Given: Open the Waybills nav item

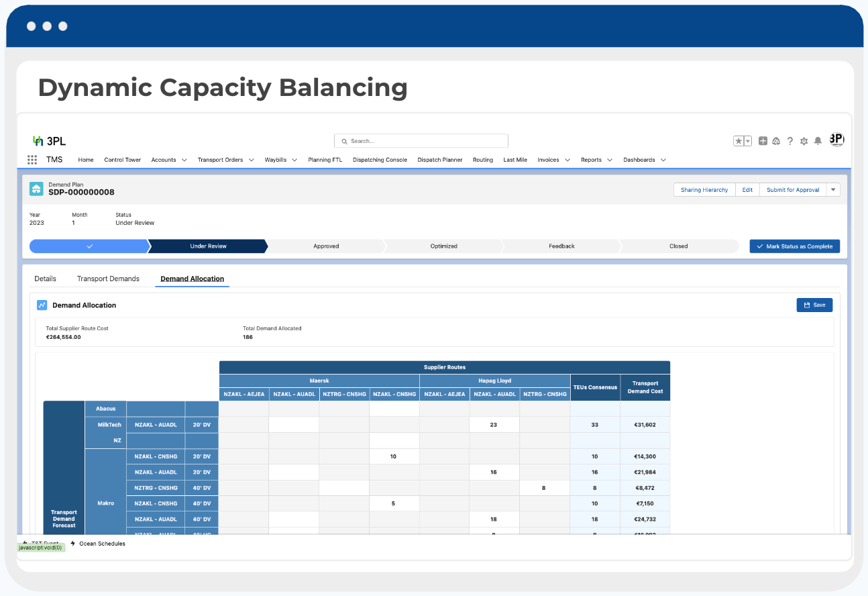Looking at the screenshot, I should click(276, 160).
